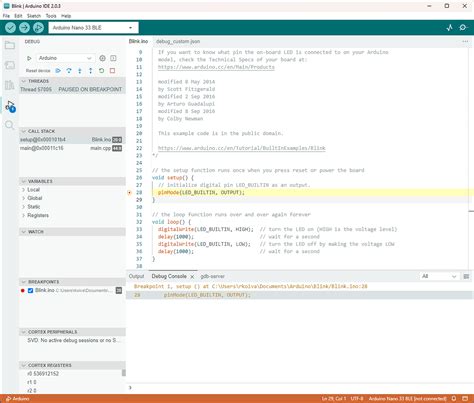Switch to the gdb-server panel tab
The height and width of the screenshot is (403, 474).
(213, 276)
